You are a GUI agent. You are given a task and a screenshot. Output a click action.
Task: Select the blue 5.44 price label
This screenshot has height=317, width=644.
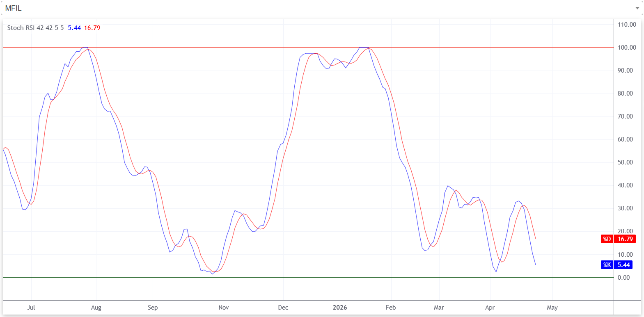[x=623, y=265]
